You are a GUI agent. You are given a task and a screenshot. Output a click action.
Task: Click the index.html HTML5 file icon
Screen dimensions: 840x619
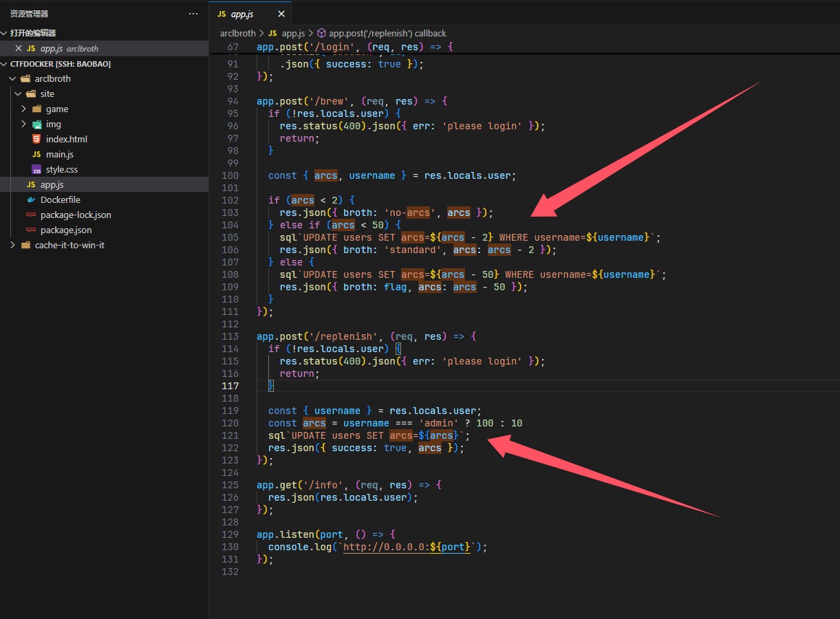click(x=36, y=140)
